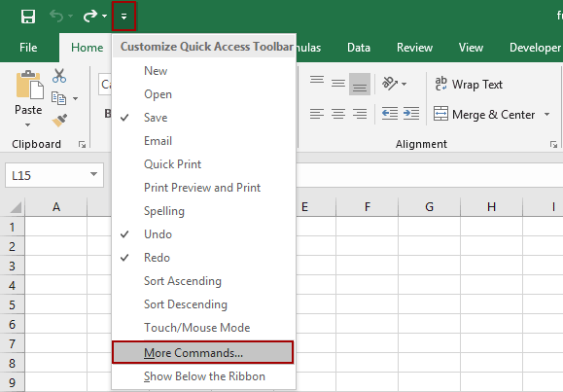563x392 pixels.
Task: Apply Center horizontal alignment
Action: point(338,114)
